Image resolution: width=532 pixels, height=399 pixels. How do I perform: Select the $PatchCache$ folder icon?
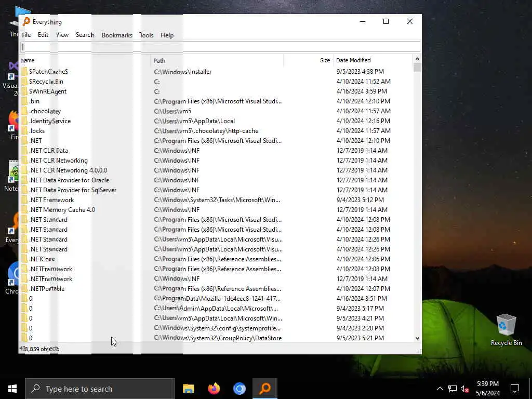(24, 72)
